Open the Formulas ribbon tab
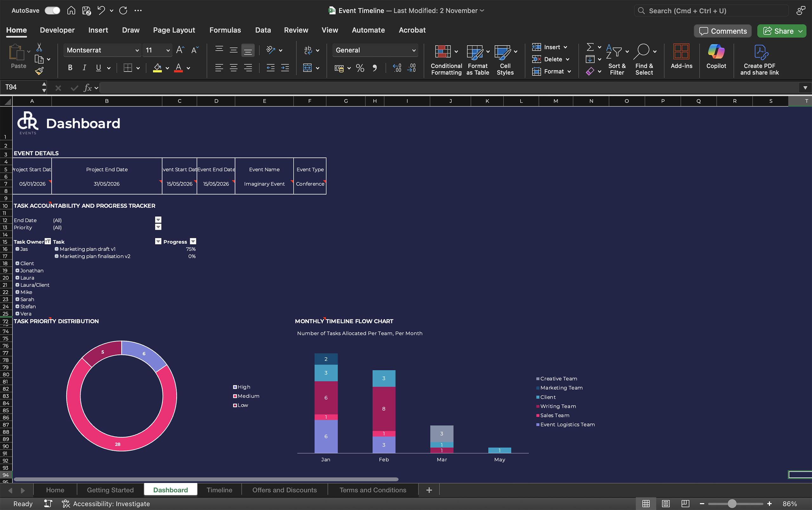The image size is (812, 510). [x=225, y=30]
